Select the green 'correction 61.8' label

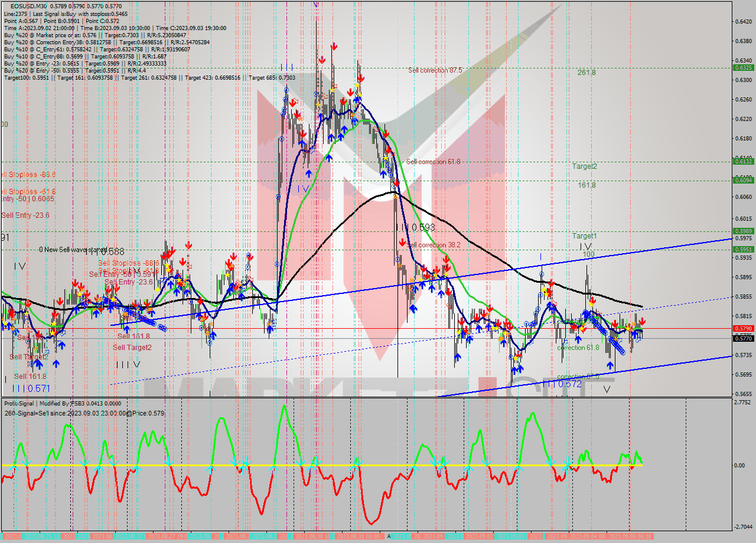[578, 348]
